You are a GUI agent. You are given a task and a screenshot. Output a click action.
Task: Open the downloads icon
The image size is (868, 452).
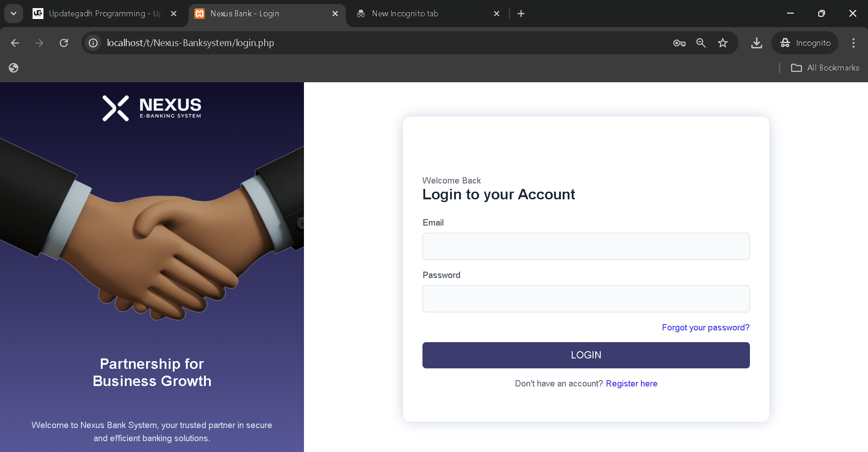coord(756,43)
